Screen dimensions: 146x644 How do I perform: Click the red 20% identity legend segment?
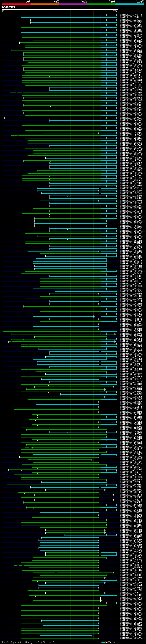pos(16,4)
